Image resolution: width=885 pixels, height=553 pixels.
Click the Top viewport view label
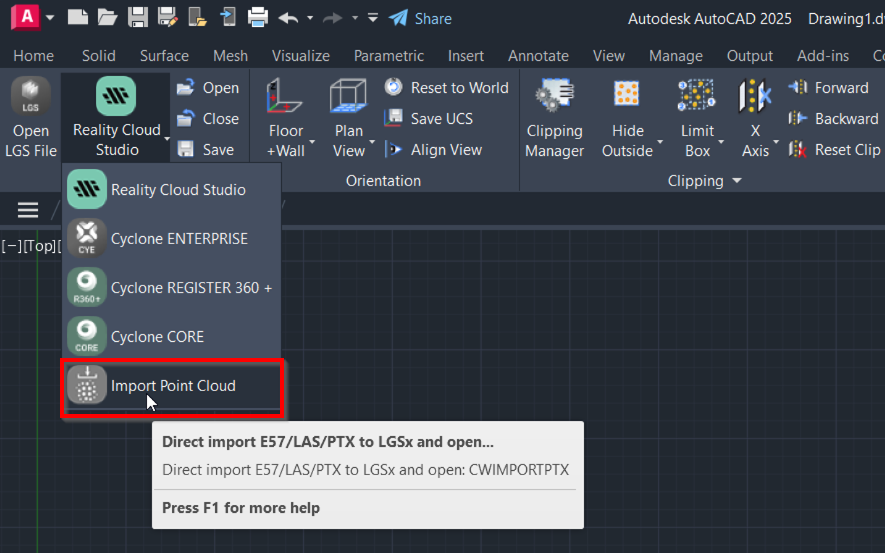coord(40,246)
